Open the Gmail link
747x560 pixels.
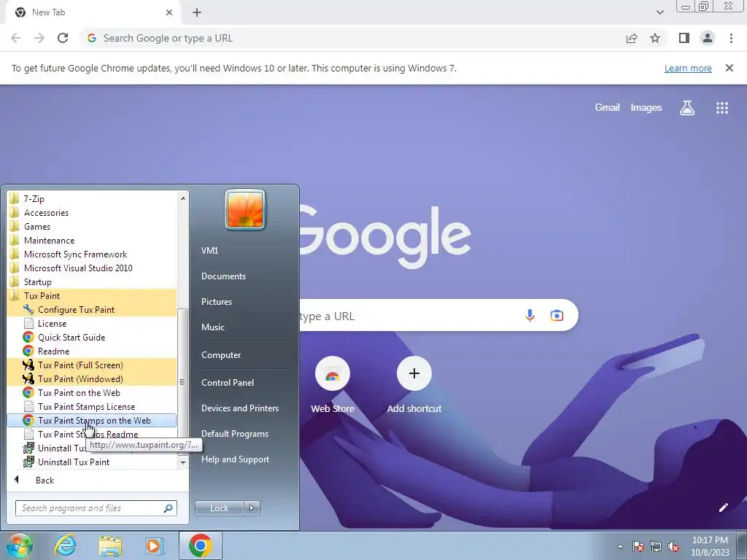click(607, 108)
